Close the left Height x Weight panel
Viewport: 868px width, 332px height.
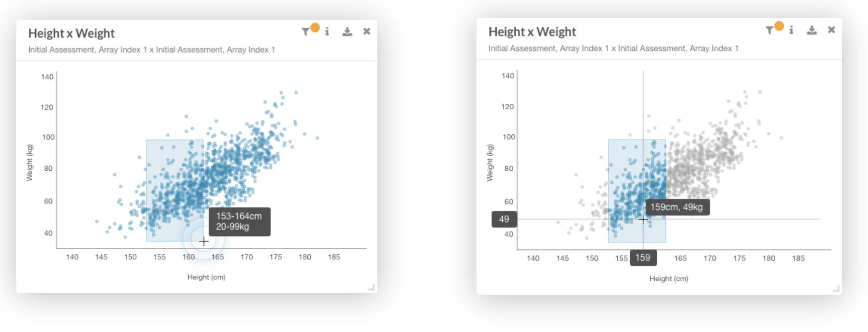tap(367, 31)
